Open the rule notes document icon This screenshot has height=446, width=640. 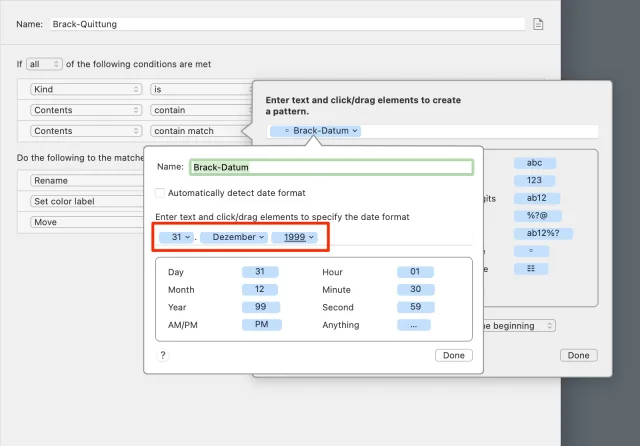pyautogui.click(x=539, y=24)
